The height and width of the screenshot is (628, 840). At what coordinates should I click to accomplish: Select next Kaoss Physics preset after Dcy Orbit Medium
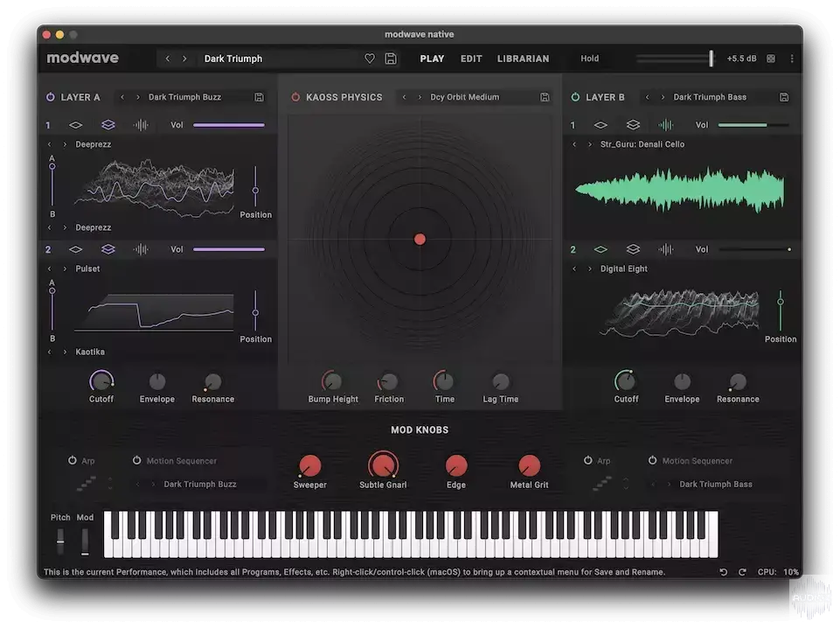[x=420, y=97]
